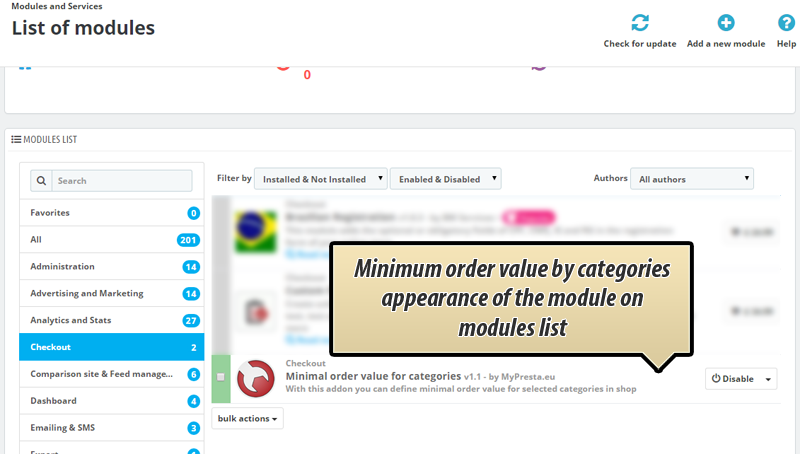Click the Minimal order value for categories title
Image resolution: width=800 pixels, height=454 pixels.
[x=373, y=376]
